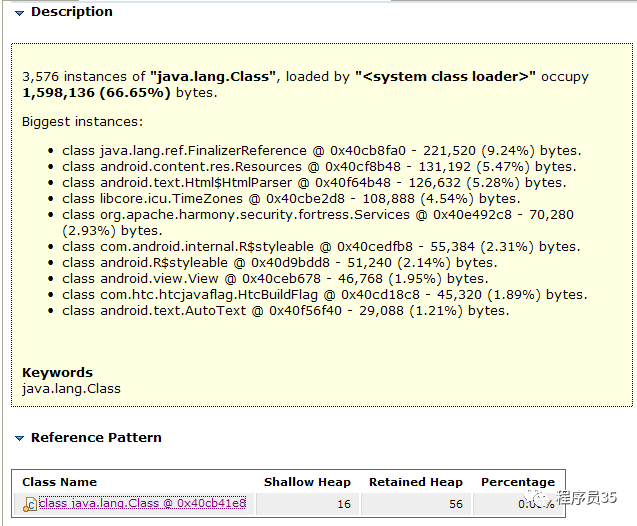This screenshot has height=526, width=637.
Task: Select the fortress.Services instance line
Action: [318, 223]
